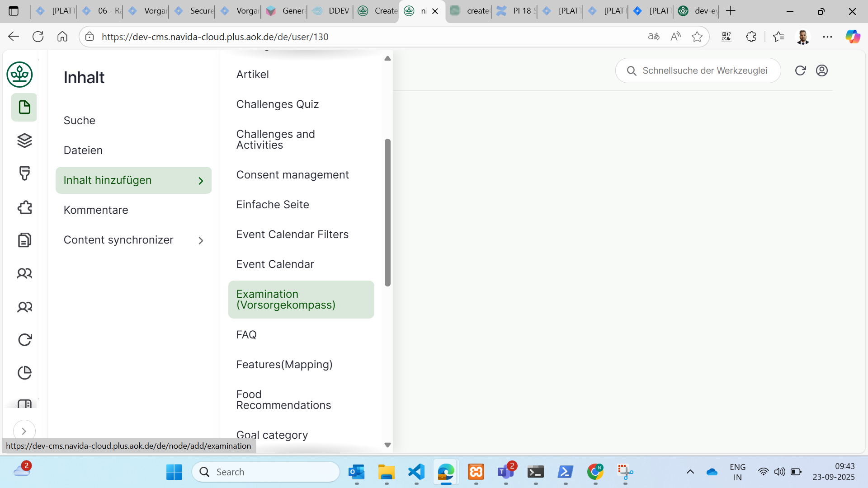This screenshot has height=488, width=868.
Task: Click the circular arrow sidebar icon
Action: [x=24, y=340]
